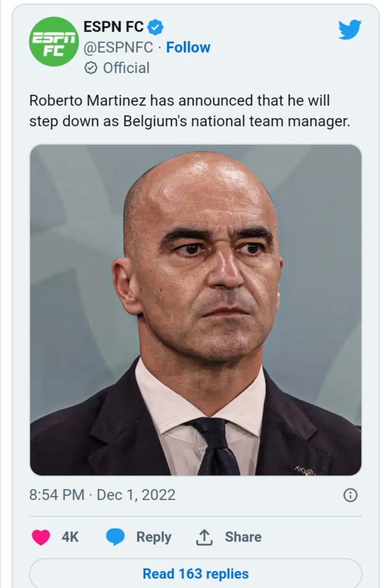391x588 pixels.
Task: Like the tweet with the heart icon
Action: click(x=41, y=537)
